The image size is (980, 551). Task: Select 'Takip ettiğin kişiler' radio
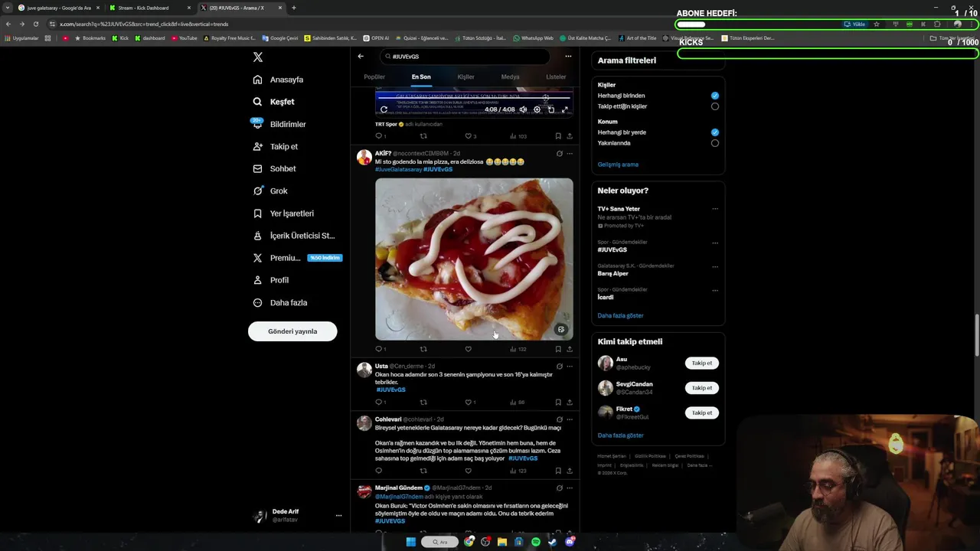[x=715, y=106]
